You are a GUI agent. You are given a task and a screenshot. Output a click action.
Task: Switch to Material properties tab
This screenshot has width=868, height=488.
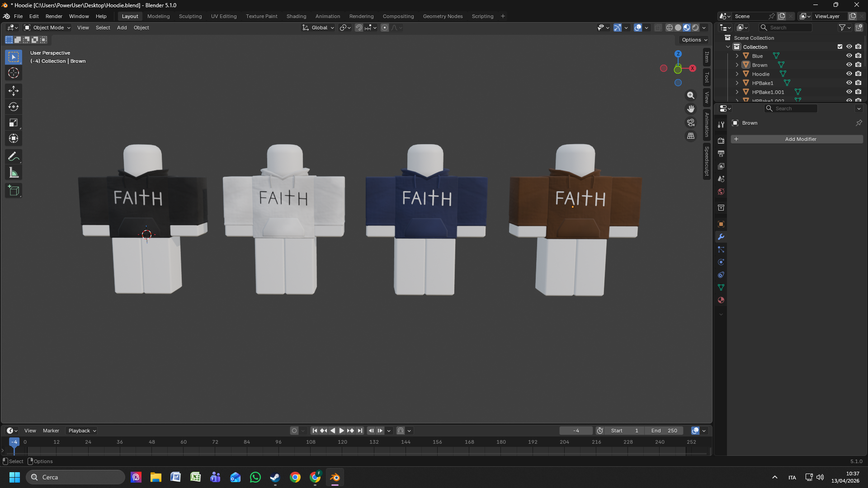point(721,300)
